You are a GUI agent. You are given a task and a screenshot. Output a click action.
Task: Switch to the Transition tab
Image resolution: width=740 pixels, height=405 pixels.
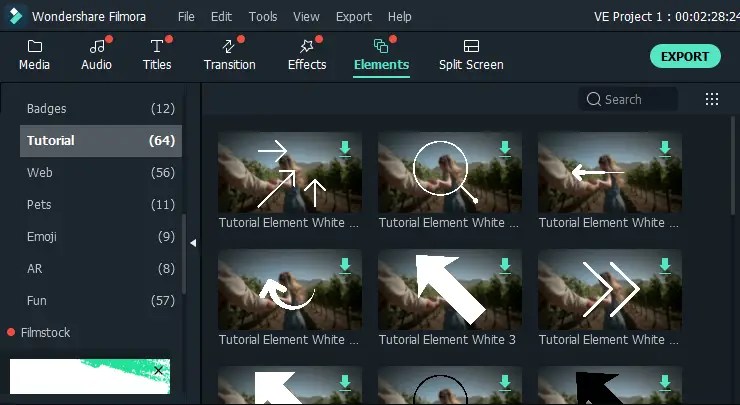pyautogui.click(x=230, y=55)
